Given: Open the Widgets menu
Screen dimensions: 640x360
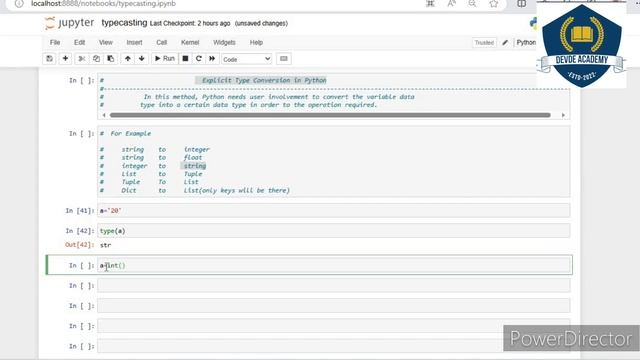Looking at the screenshot, I should (224, 42).
